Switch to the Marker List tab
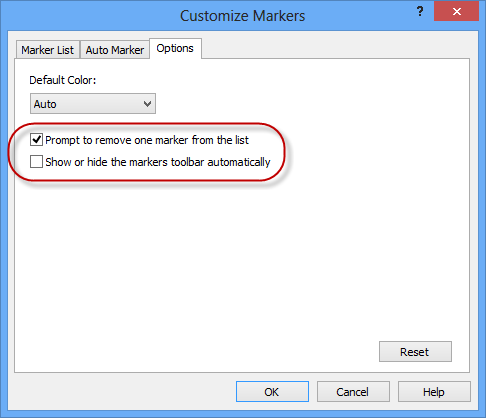 pyautogui.click(x=48, y=50)
